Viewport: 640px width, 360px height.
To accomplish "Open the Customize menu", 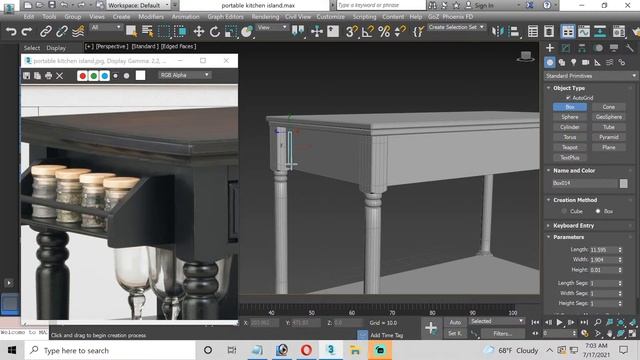I will coord(331,17).
